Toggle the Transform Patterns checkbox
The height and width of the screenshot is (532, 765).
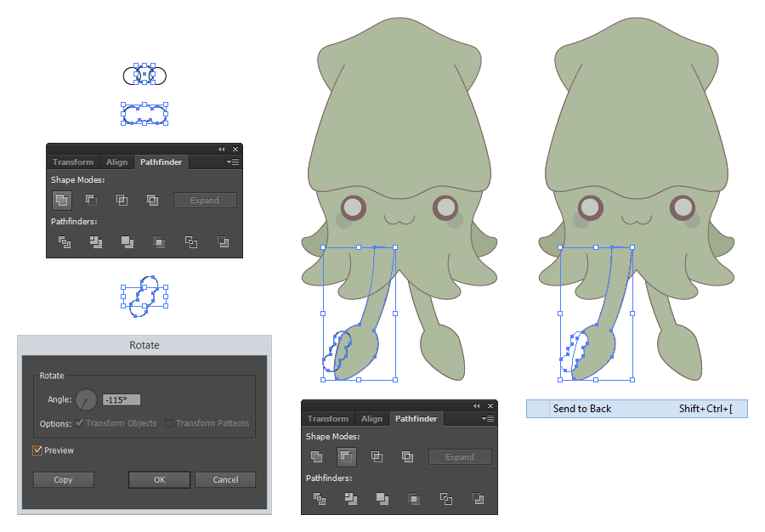[x=169, y=423]
